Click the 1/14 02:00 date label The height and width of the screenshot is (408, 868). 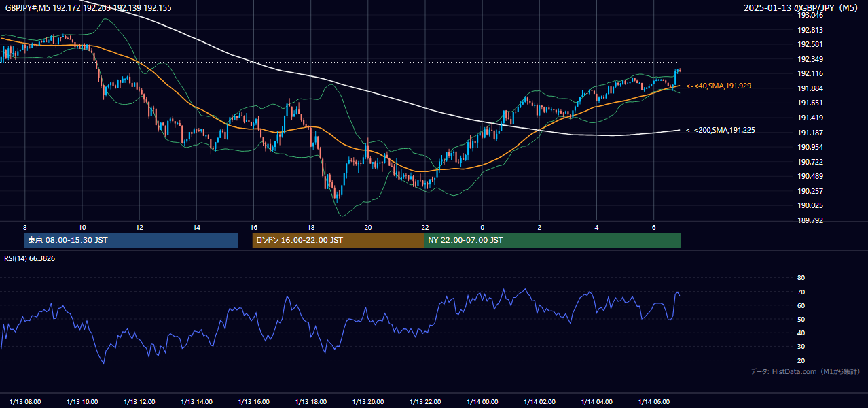coord(539,401)
